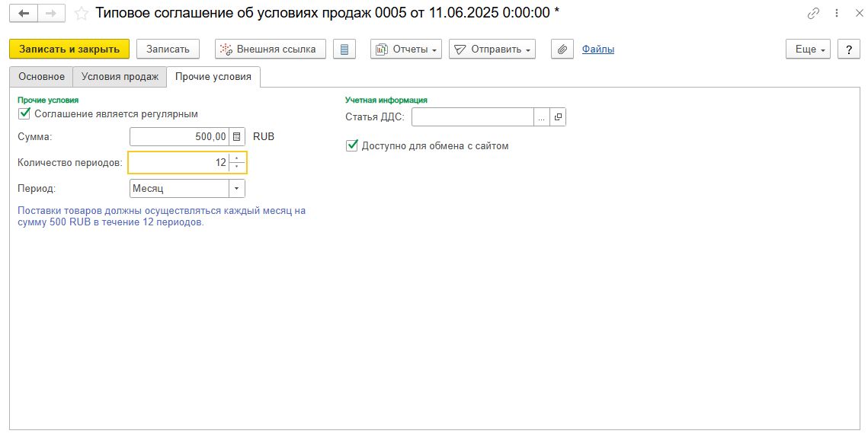Switch to the Основное tab

coord(42,76)
